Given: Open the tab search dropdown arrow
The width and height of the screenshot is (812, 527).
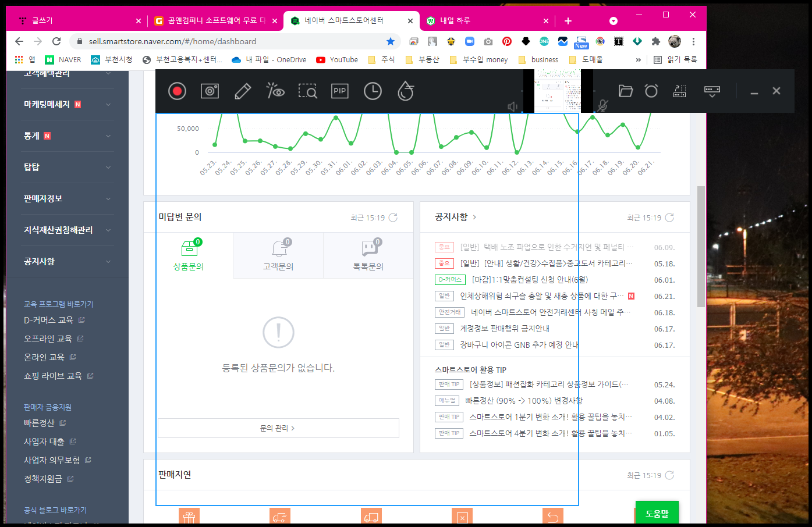Looking at the screenshot, I should [x=614, y=21].
